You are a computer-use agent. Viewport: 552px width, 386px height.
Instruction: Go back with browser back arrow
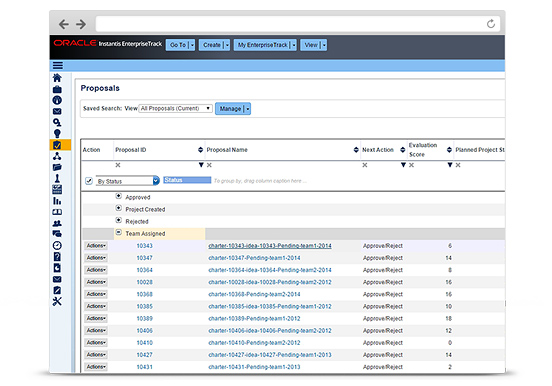point(64,24)
